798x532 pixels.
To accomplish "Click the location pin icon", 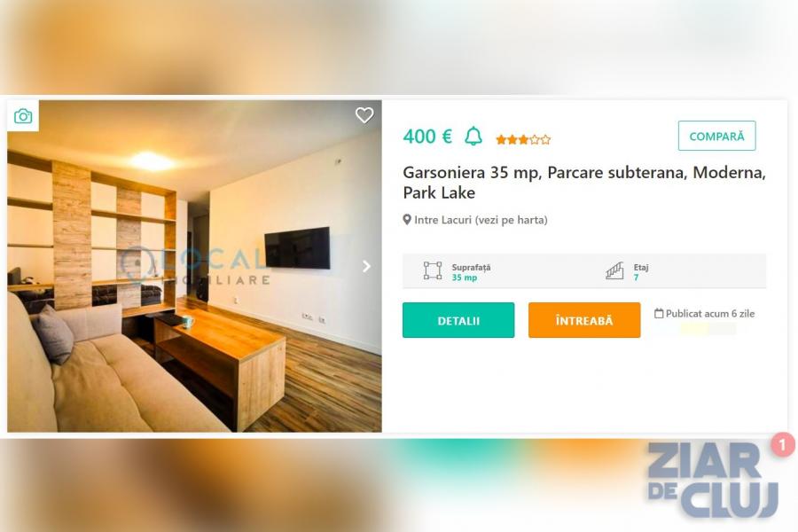I will 407,219.
